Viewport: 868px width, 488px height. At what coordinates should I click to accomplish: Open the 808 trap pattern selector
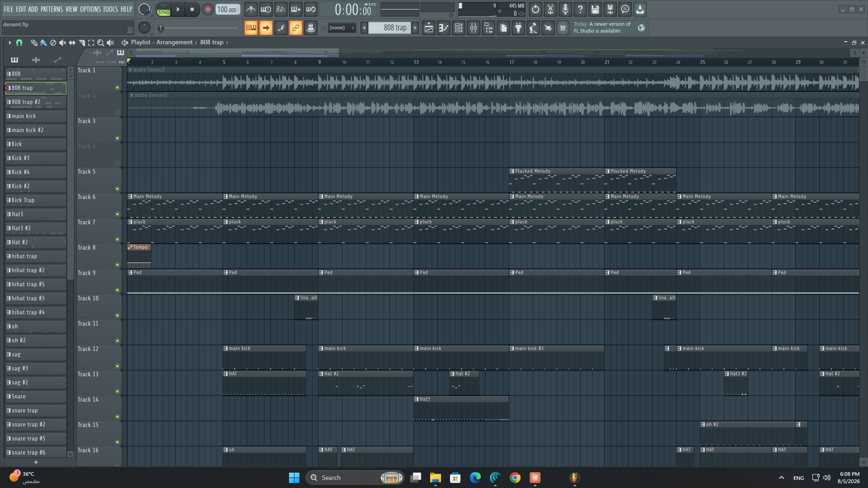click(390, 28)
